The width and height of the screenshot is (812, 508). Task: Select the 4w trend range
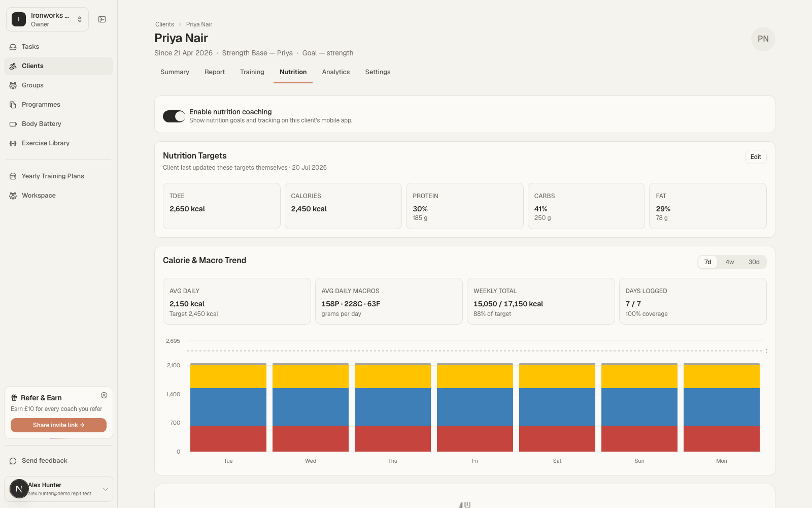click(x=729, y=262)
